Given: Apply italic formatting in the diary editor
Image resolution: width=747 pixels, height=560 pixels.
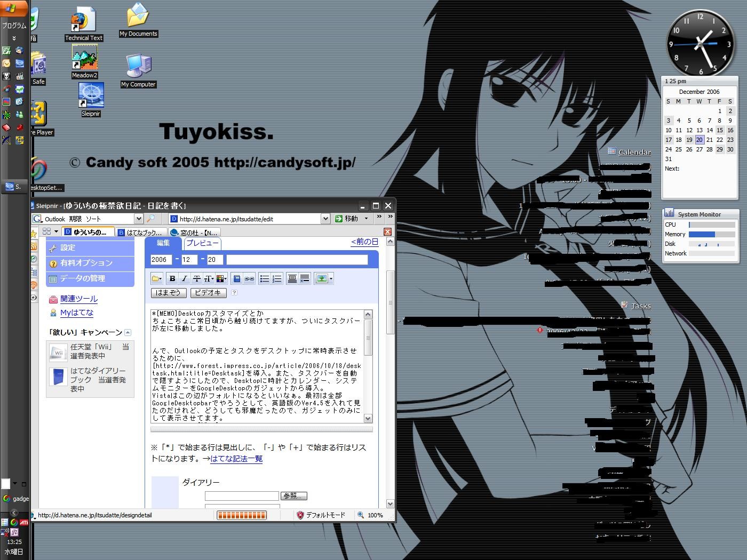Looking at the screenshot, I should [184, 278].
